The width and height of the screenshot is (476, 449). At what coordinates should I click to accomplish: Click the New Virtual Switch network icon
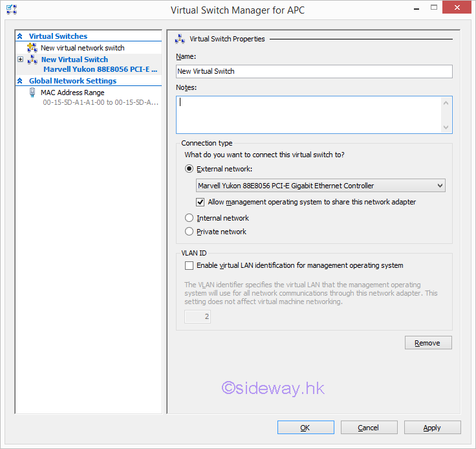pos(32,60)
